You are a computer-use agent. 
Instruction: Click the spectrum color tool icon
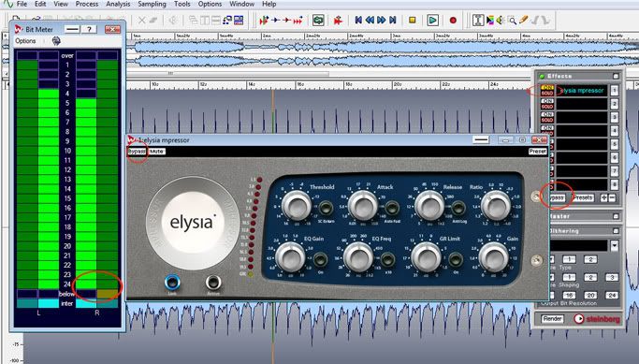490,20
